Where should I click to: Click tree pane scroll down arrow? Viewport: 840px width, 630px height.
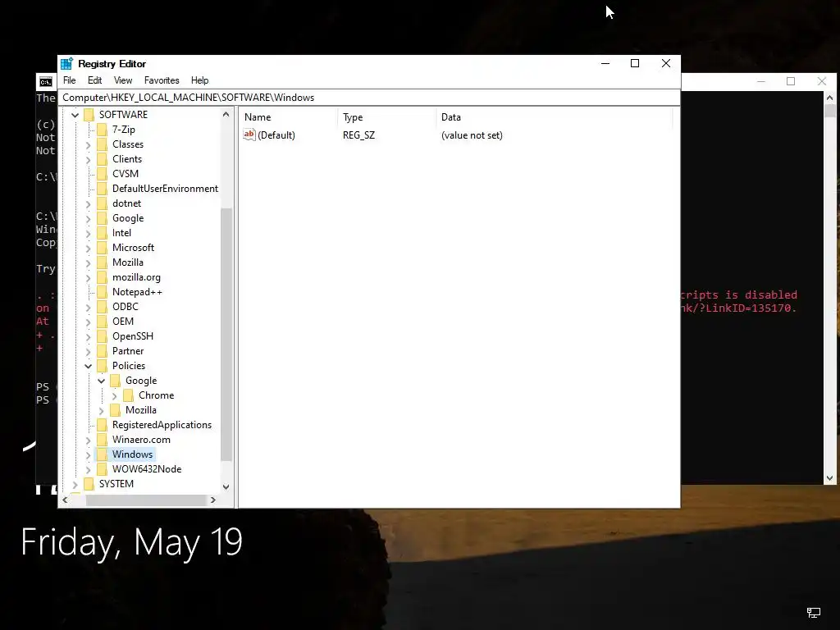pyautogui.click(x=226, y=487)
